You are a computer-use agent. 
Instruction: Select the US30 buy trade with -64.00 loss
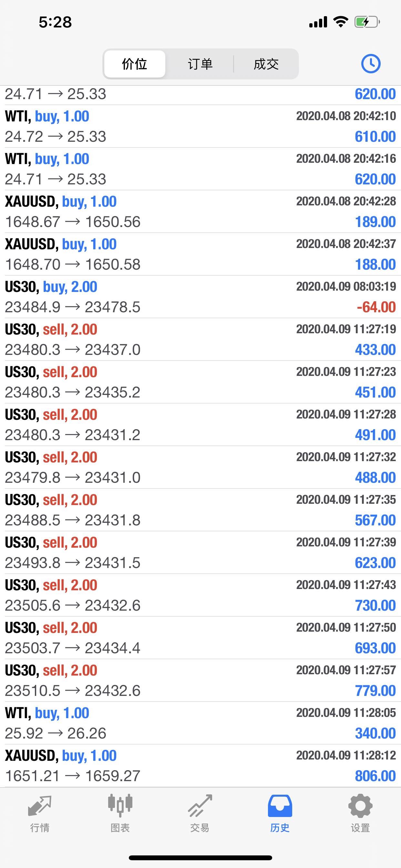pos(200,297)
